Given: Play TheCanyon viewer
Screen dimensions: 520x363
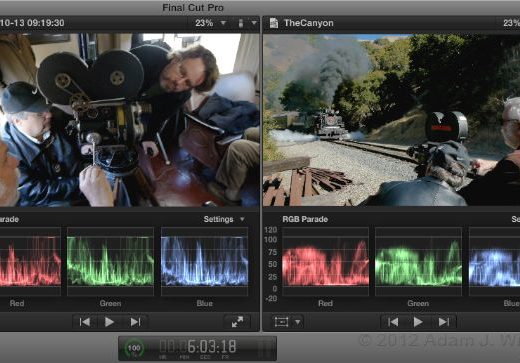Looking at the screenshot, I should pyautogui.click(x=418, y=322).
